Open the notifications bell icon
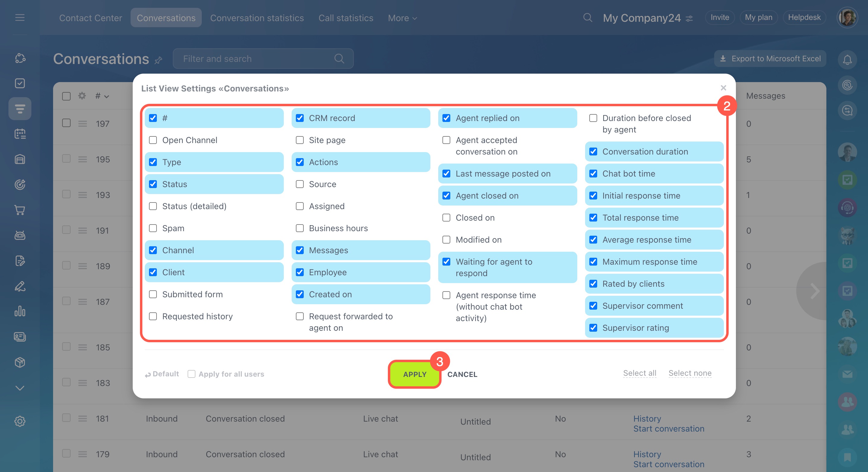Screen dimensions: 868x472 847,60
